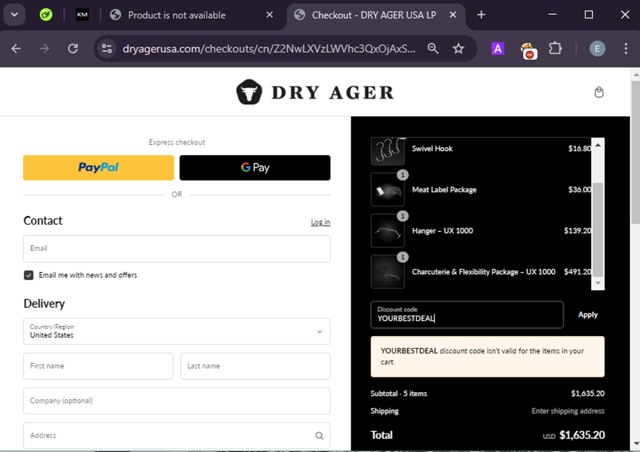Bookmark this page with the star icon
The image size is (640, 452).
pyautogui.click(x=458, y=49)
